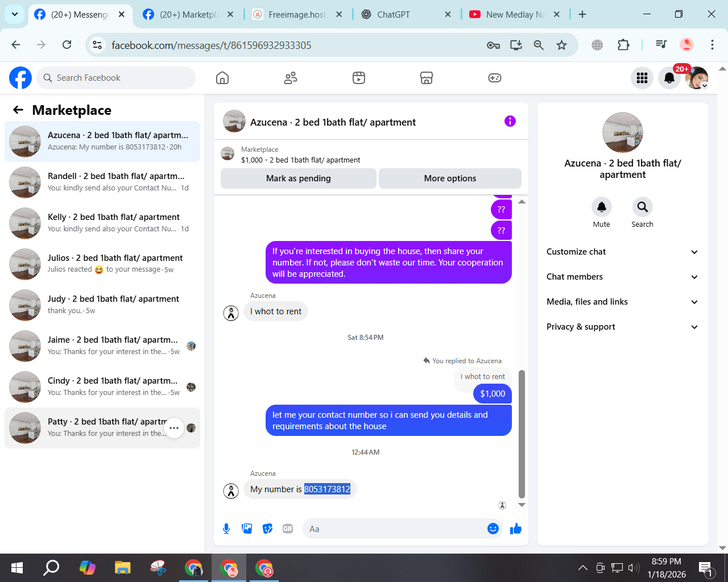Expand Privacy & support section
The width and height of the screenshot is (728, 582).
(x=622, y=327)
